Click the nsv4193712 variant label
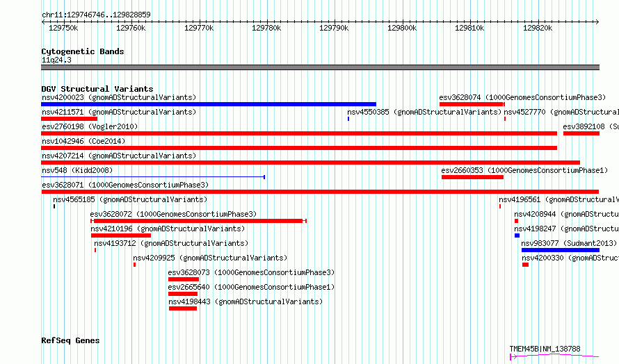 [171, 243]
